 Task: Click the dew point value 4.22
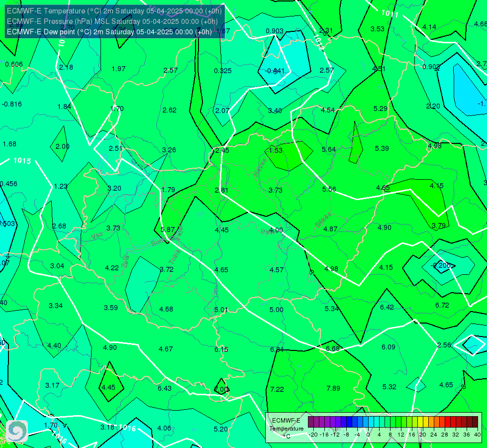click(x=112, y=268)
